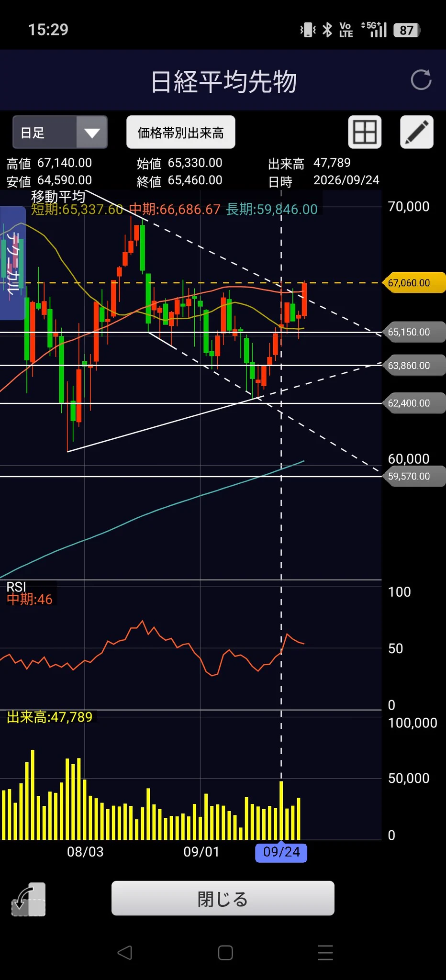The image size is (446, 980).
Task: Tap the vibrate mode status icon
Action: click(x=308, y=30)
